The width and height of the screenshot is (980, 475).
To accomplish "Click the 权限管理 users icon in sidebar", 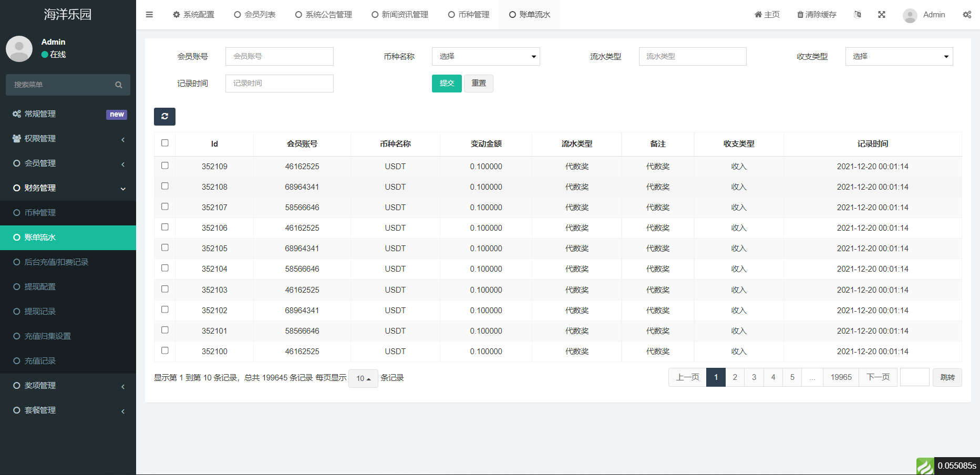I will [17, 139].
